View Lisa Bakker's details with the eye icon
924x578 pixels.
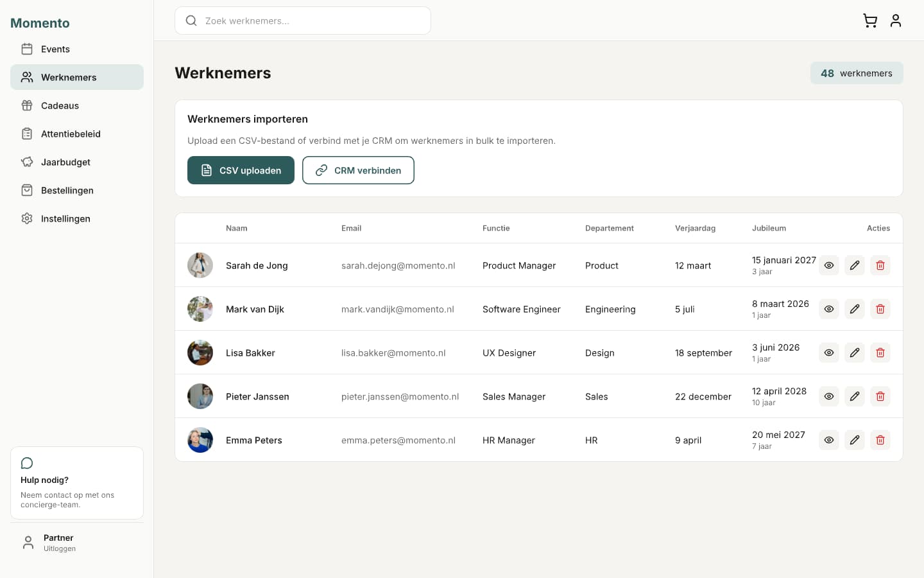click(x=828, y=352)
